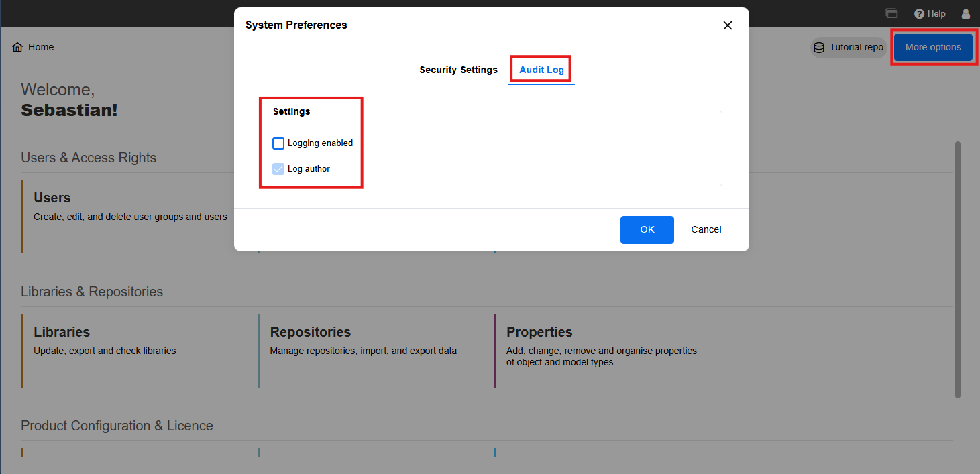980x474 pixels.
Task: Uncheck the Log author checkbox
Action: tap(278, 168)
